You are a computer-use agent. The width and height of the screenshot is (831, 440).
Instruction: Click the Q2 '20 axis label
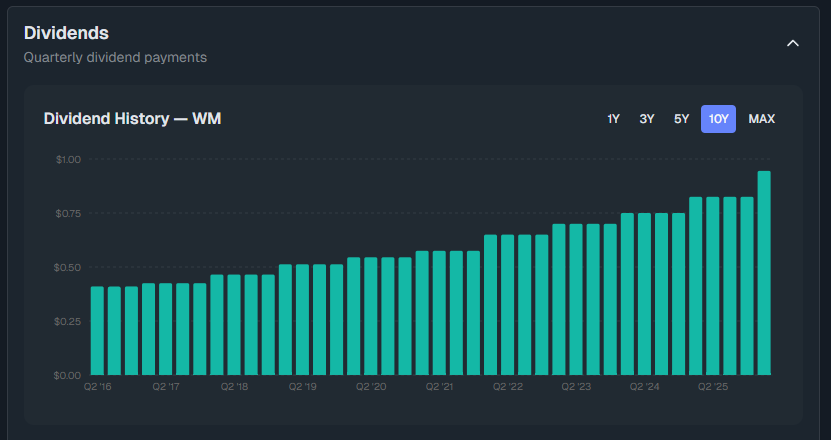pos(371,386)
